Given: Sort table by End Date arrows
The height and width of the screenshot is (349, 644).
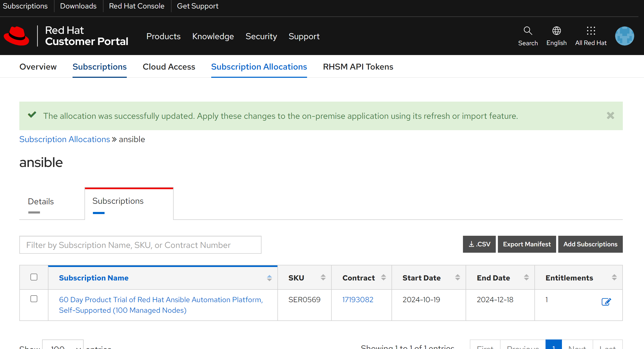Looking at the screenshot, I should point(526,278).
